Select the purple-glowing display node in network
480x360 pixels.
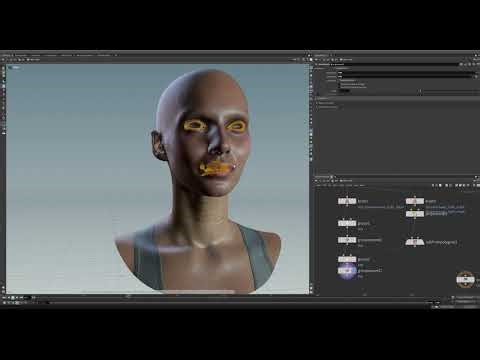[x=347, y=270]
